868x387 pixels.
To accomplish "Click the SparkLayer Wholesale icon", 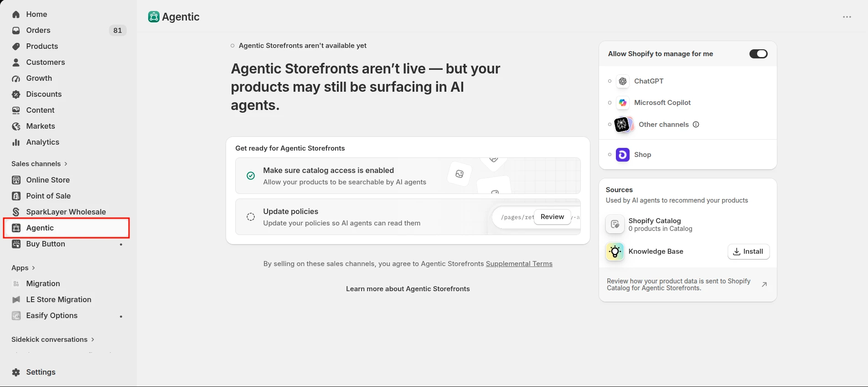I will click(16, 212).
